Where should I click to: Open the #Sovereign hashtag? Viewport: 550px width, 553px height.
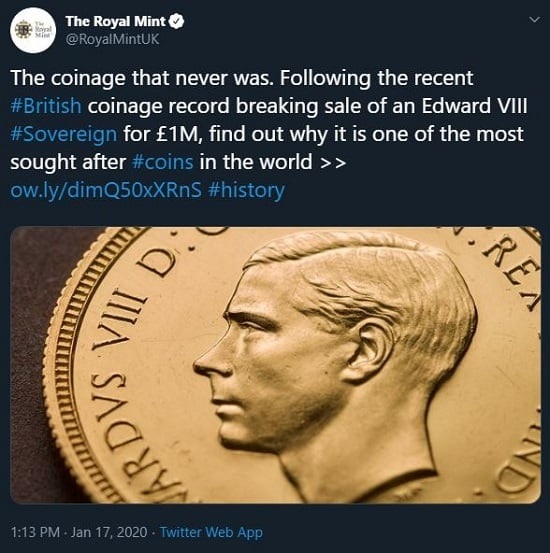pyautogui.click(x=64, y=134)
